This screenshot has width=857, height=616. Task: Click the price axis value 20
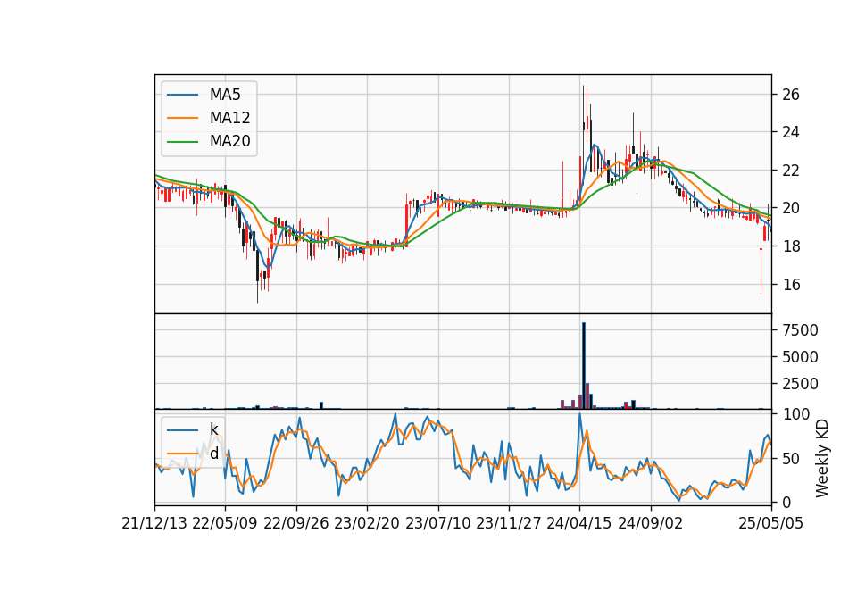tap(791, 208)
